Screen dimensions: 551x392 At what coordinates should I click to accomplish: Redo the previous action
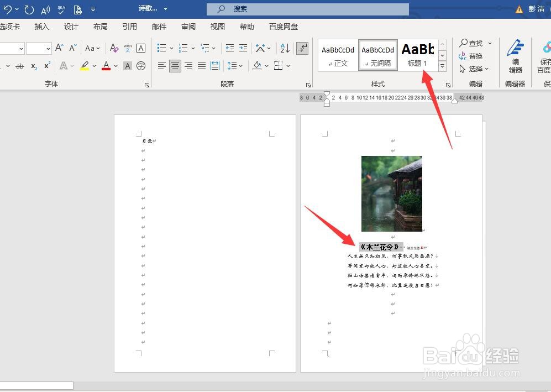29,9
